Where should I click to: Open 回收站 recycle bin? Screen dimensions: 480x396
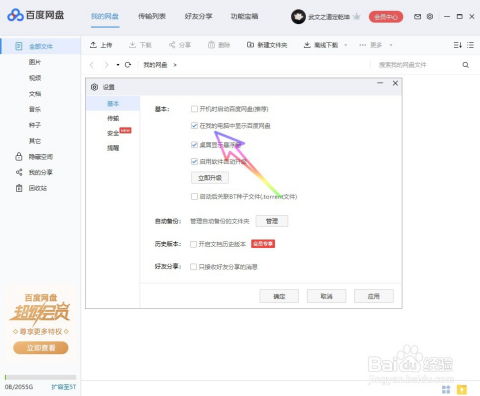31,188
